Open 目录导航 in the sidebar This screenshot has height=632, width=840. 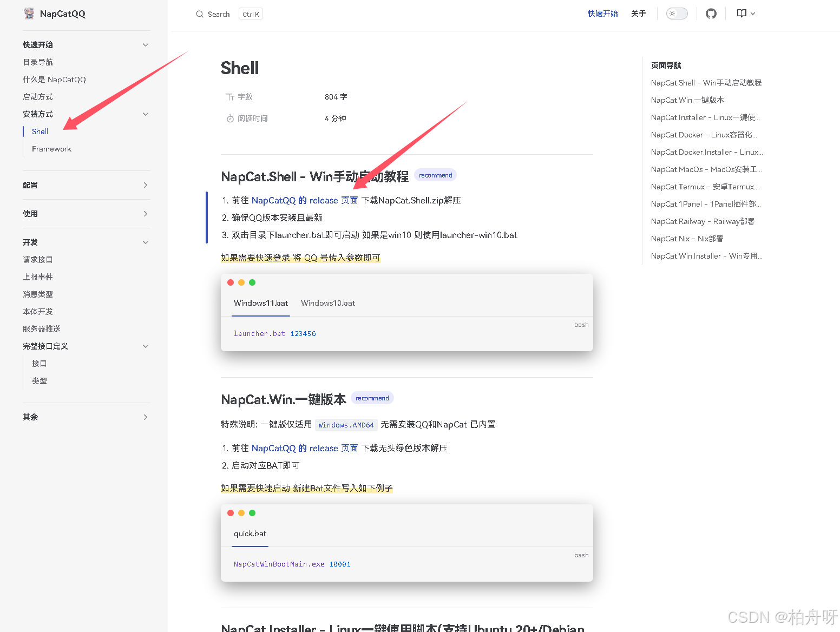point(38,62)
